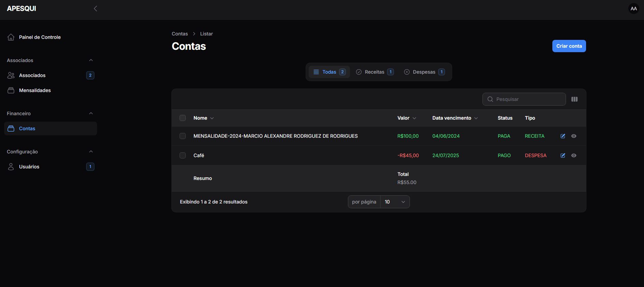Collapse the sidebar with the arrow icon
The width and height of the screenshot is (644, 287).
95,9
